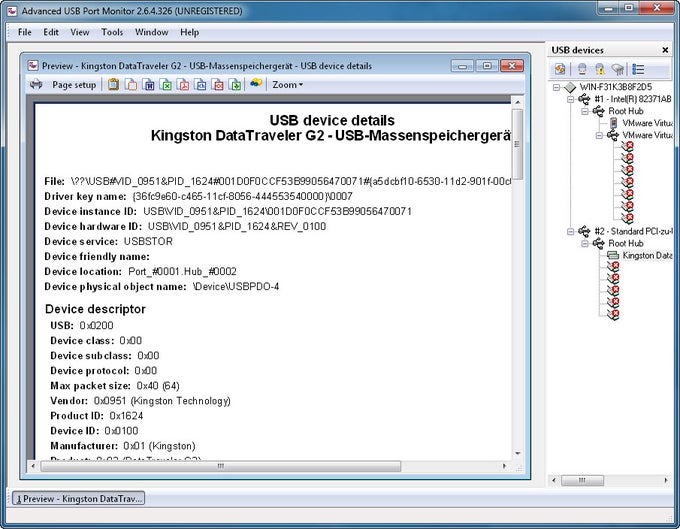Click the 'Manufacturer: 0x01 (Kingston)' line
680x529 pixels.
click(122, 446)
